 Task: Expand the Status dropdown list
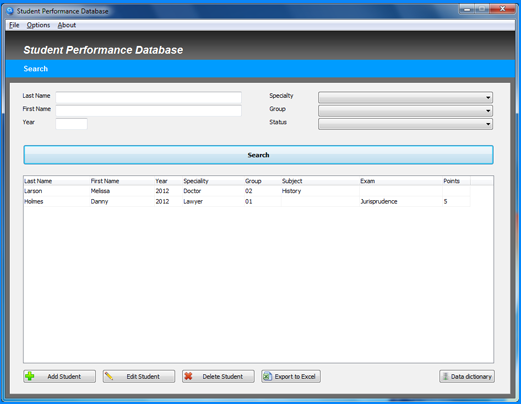405,124
